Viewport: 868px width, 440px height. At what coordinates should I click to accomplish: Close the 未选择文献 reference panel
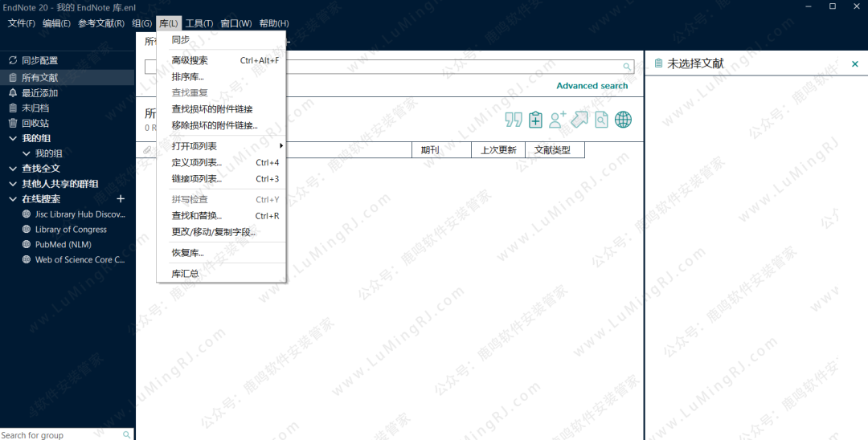point(854,64)
